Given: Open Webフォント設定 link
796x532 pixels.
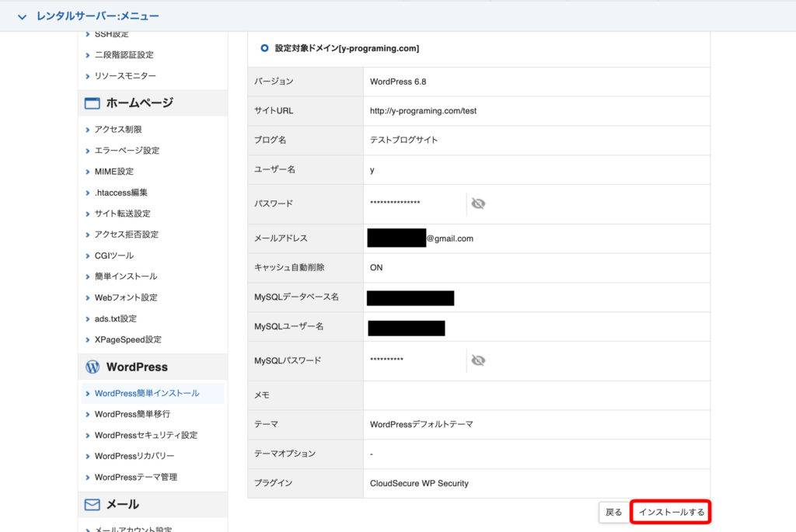Looking at the screenshot, I should point(126,297).
